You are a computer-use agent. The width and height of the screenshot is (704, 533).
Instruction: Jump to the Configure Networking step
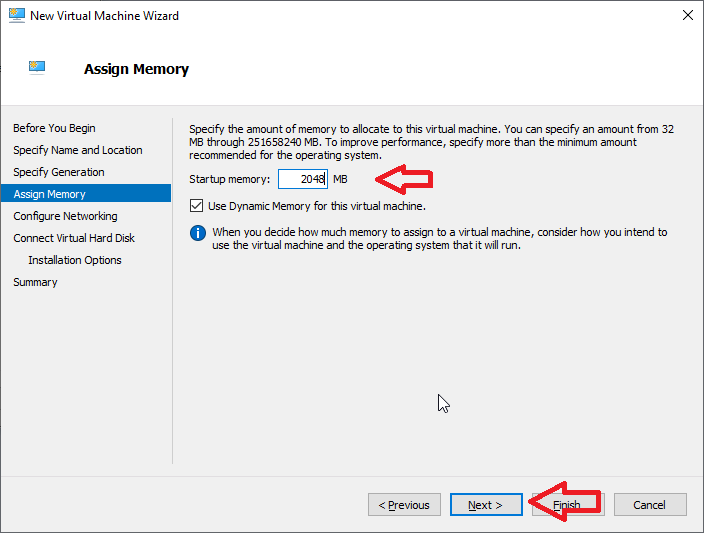pos(65,216)
